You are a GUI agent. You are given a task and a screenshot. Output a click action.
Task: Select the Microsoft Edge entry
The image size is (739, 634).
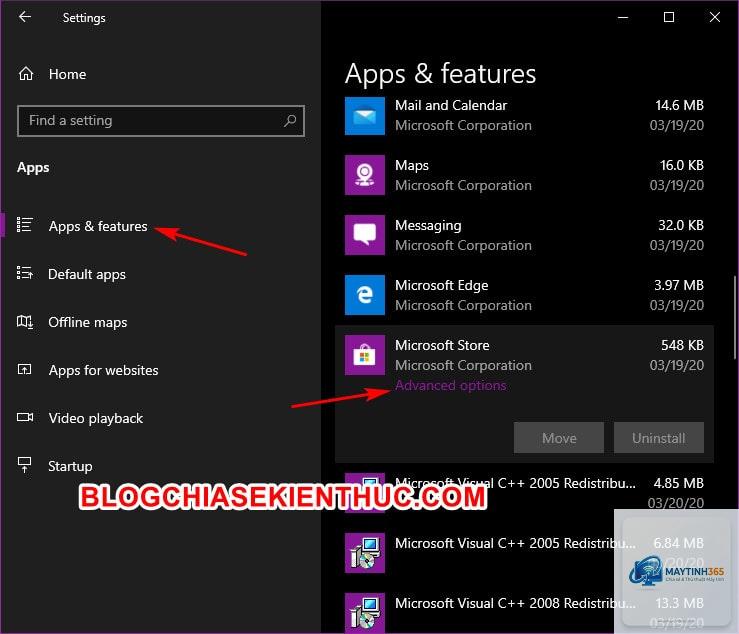pyautogui.click(x=524, y=295)
